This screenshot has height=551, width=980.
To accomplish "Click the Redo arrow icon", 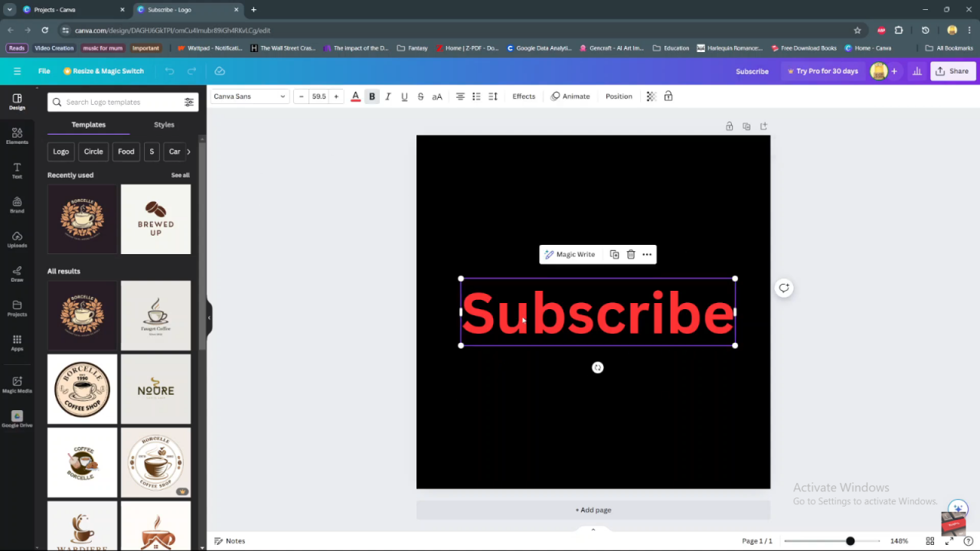I will point(192,71).
